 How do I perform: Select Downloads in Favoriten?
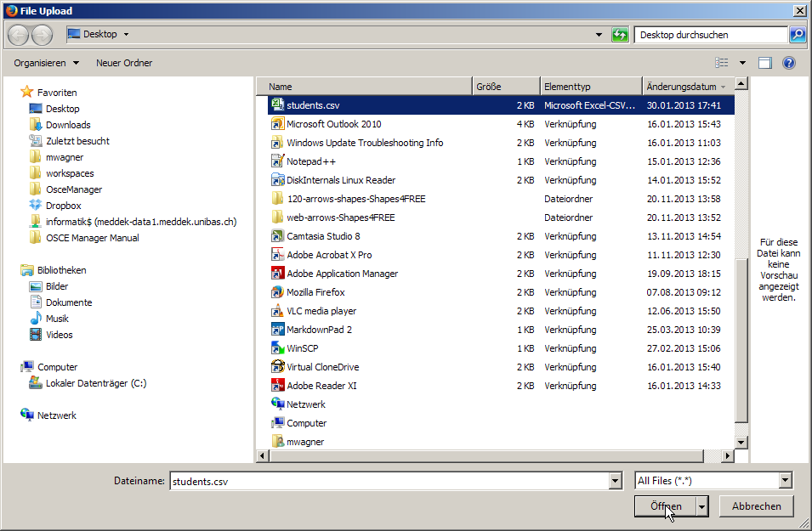click(x=68, y=125)
